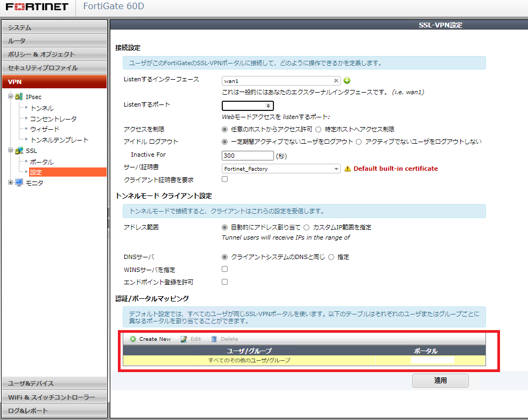The image size is (528, 420).
Task: Enable WINSサーバを指定 checkbox
Action: point(224,269)
